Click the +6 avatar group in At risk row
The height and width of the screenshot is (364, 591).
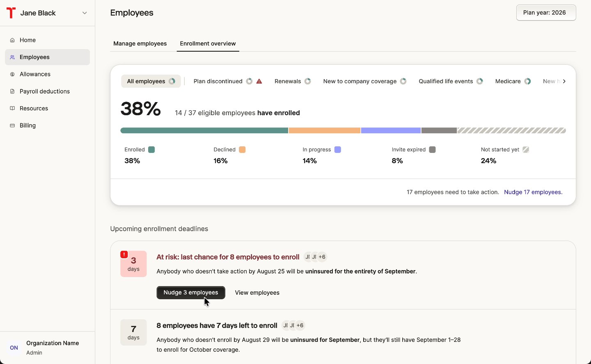(x=322, y=257)
